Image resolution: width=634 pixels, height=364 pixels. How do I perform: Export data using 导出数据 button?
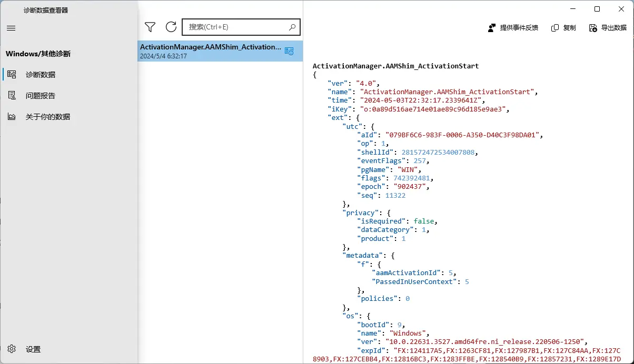[608, 28]
